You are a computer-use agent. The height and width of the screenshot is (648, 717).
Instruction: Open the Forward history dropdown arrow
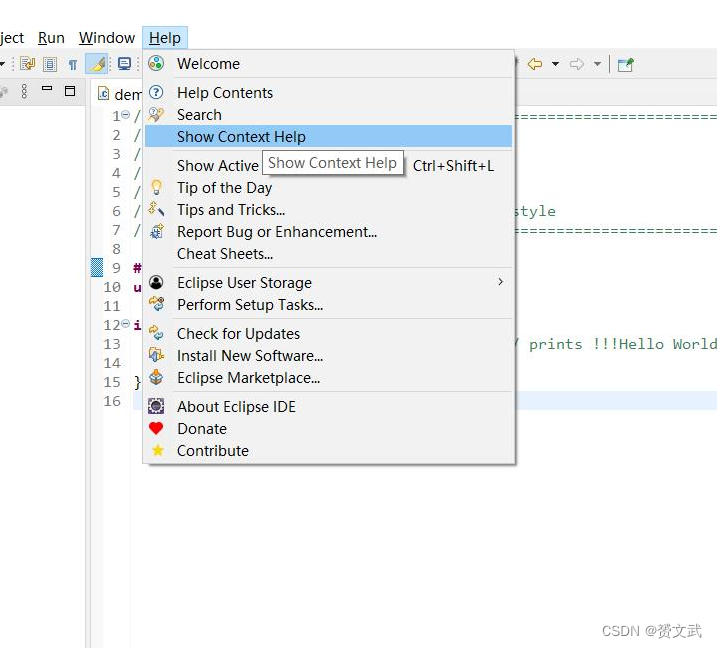[597, 64]
